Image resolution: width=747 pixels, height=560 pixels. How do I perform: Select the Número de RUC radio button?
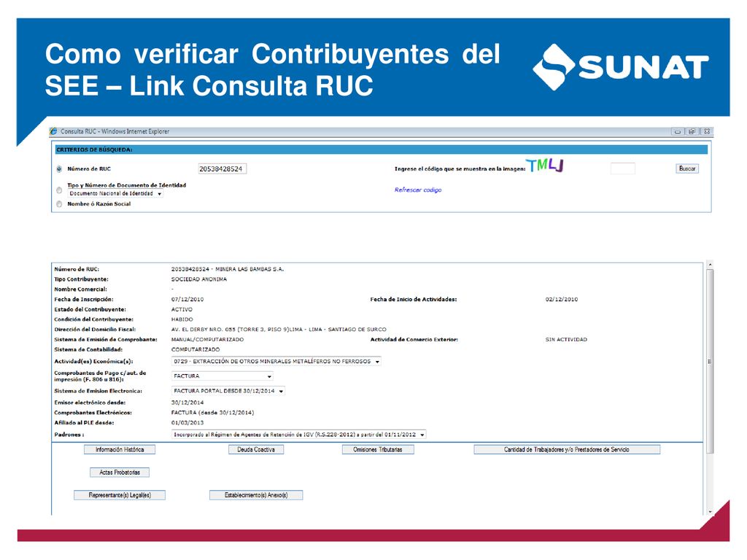pyautogui.click(x=59, y=169)
